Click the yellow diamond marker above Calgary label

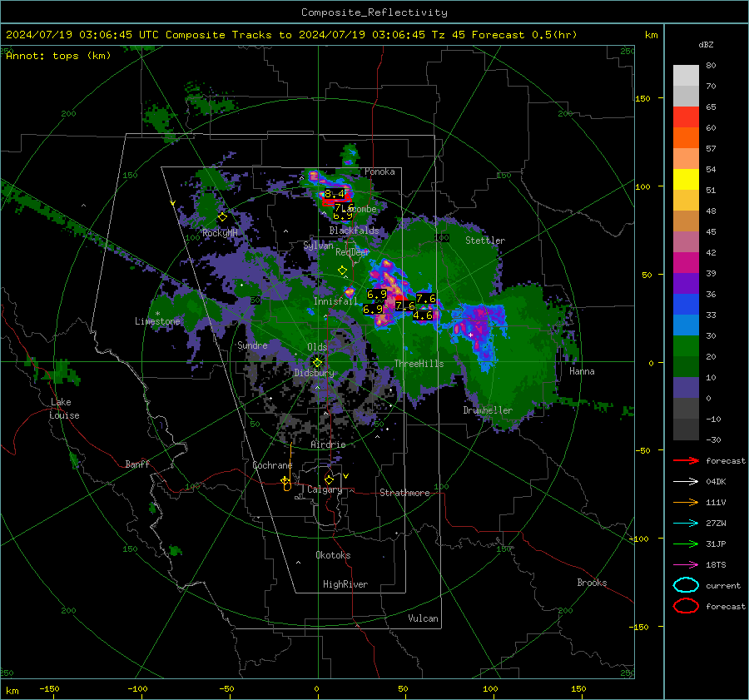point(329,479)
